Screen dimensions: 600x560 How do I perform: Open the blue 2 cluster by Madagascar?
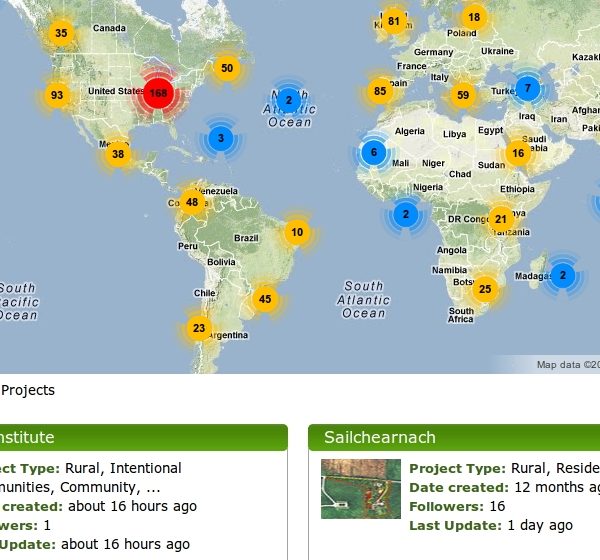pos(562,275)
